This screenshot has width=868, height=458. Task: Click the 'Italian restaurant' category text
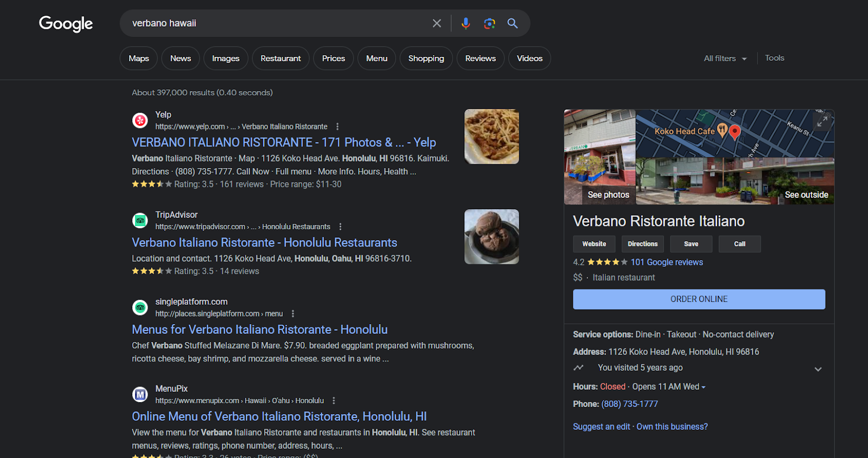pos(624,278)
